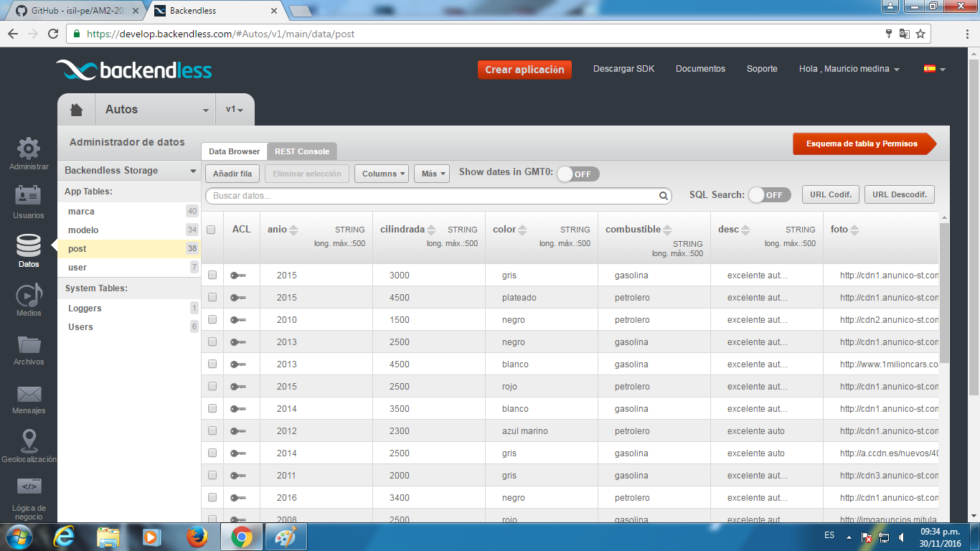Open the Columns dropdown
This screenshot has height=551, width=980.
click(x=382, y=174)
